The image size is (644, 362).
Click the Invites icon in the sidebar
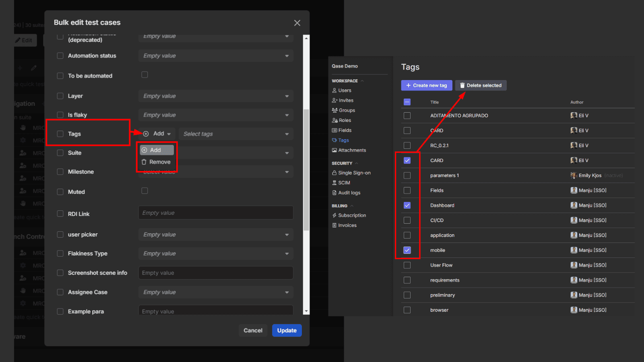(334, 101)
